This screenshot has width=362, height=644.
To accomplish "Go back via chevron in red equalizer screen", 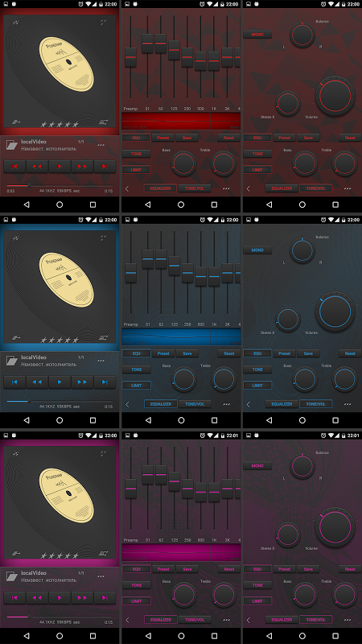I will (x=127, y=188).
